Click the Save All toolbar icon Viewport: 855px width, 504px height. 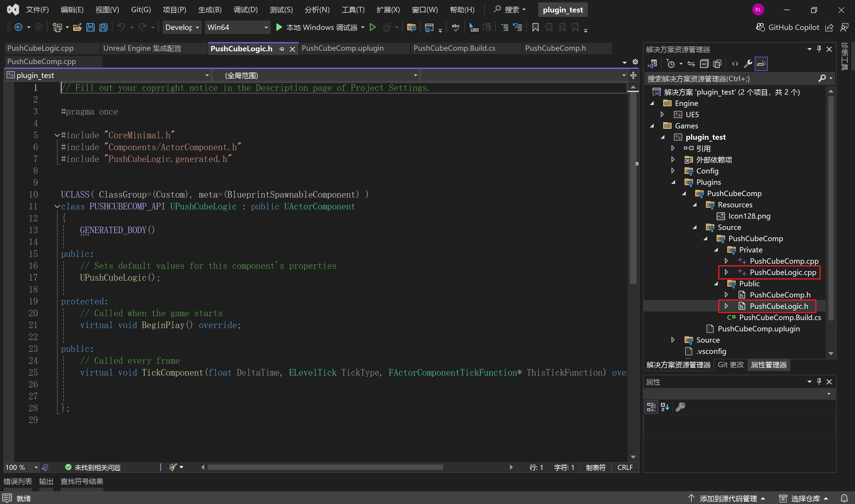[x=103, y=28]
